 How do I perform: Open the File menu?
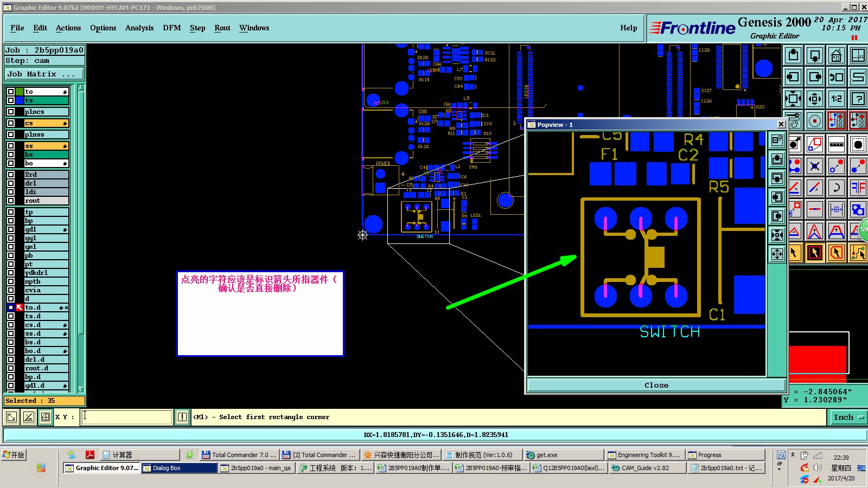click(17, 28)
